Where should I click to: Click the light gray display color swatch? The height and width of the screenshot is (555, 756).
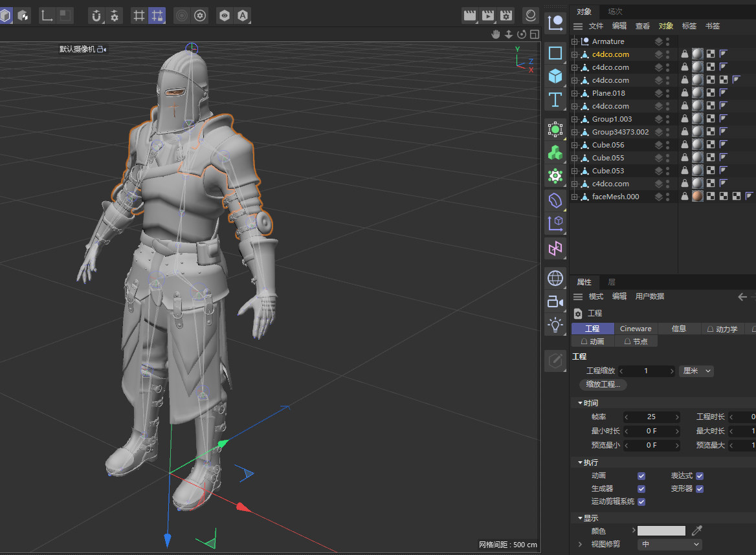pyautogui.click(x=661, y=530)
